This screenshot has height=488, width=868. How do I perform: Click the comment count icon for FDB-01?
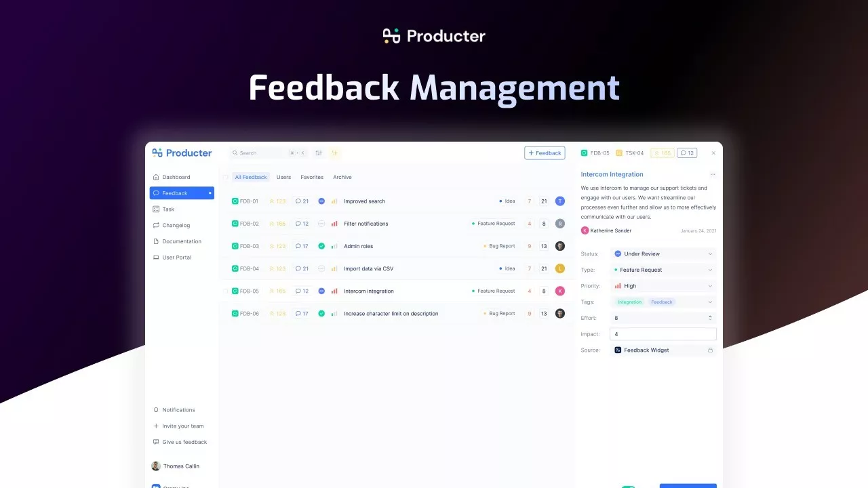pyautogui.click(x=298, y=201)
